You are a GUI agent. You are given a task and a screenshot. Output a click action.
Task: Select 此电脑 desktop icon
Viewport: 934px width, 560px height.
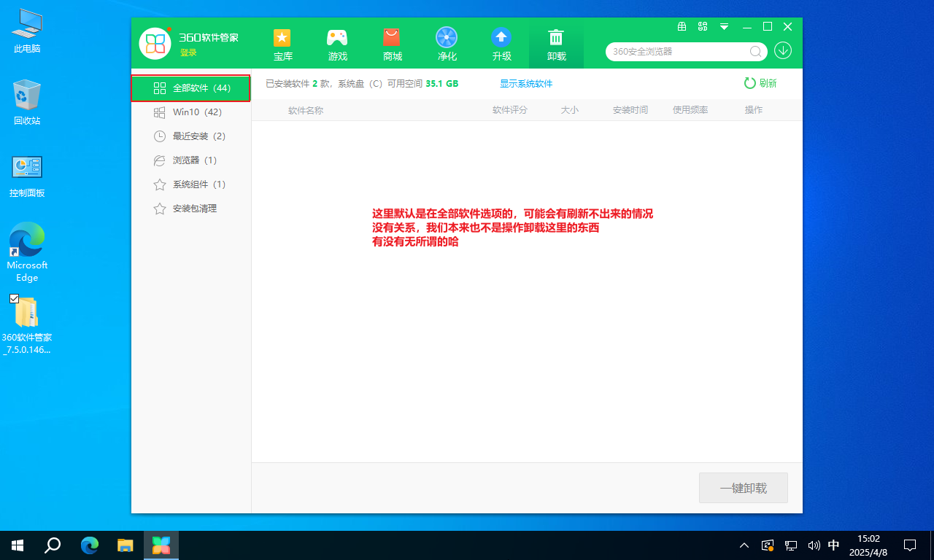click(27, 31)
